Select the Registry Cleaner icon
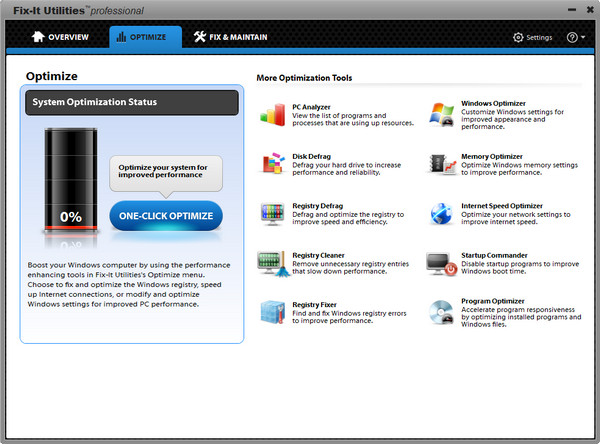The height and width of the screenshot is (444, 600). 273,264
